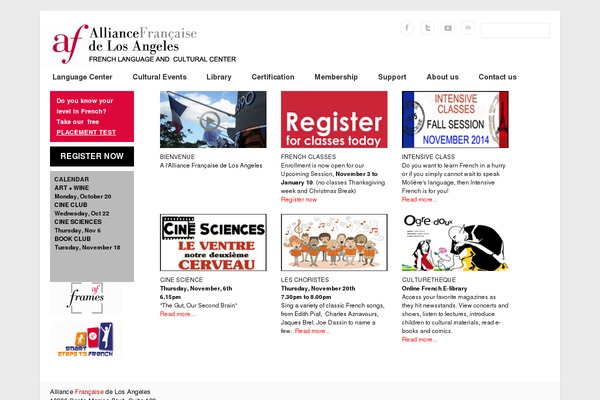The height and width of the screenshot is (400, 600).
Task: Open the Support menu
Action: (392, 77)
